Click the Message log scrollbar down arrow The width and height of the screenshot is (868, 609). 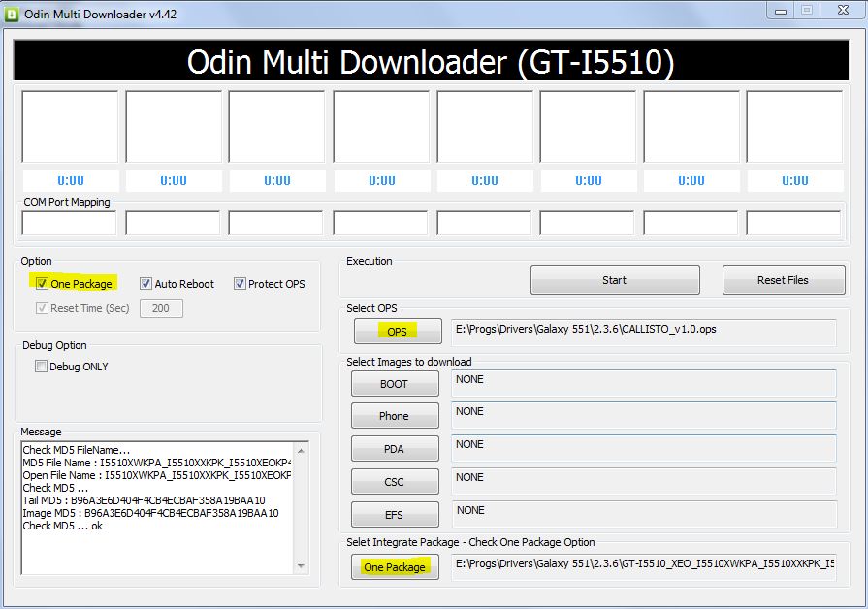(301, 565)
